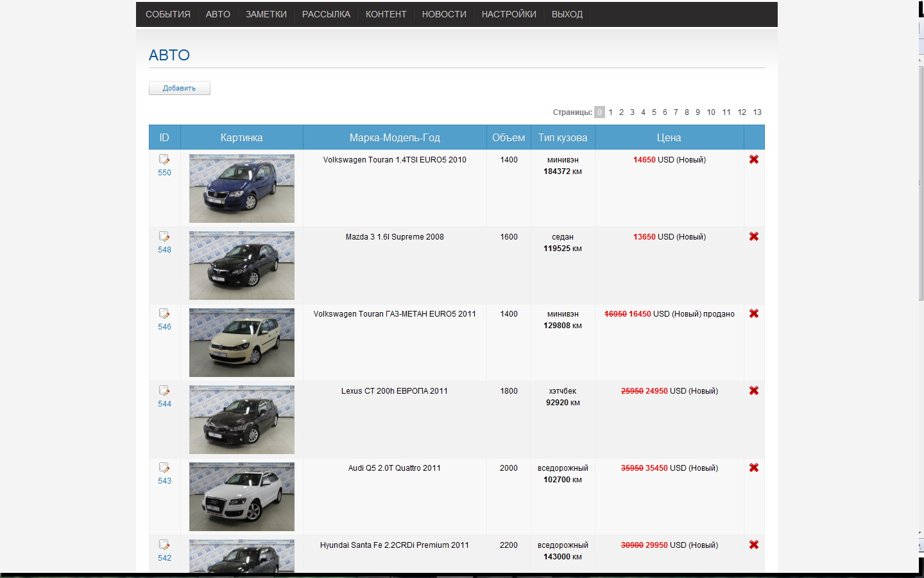924x578 pixels.
Task: Click edit icon for car ID 550
Action: tap(164, 159)
